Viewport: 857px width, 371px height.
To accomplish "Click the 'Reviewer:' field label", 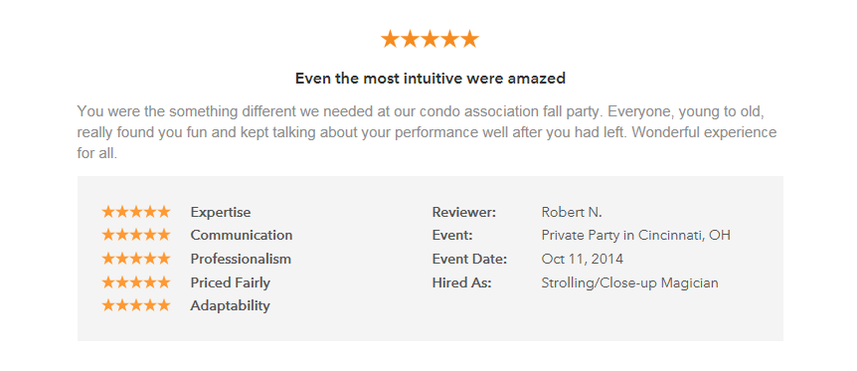I will 464,212.
